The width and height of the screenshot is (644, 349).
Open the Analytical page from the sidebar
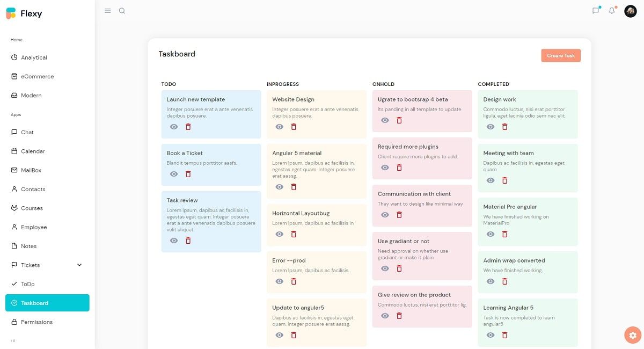click(x=33, y=57)
